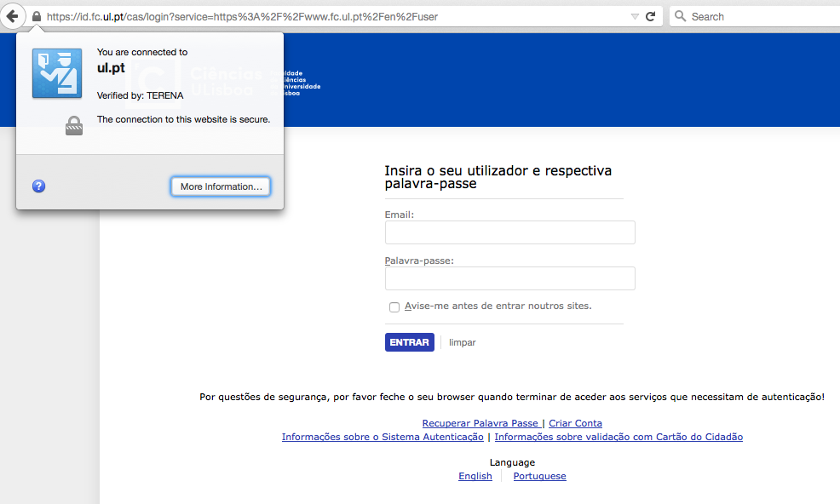Click the magnifier icon in the search box
This screenshot has height=504, width=840.
[x=680, y=16]
